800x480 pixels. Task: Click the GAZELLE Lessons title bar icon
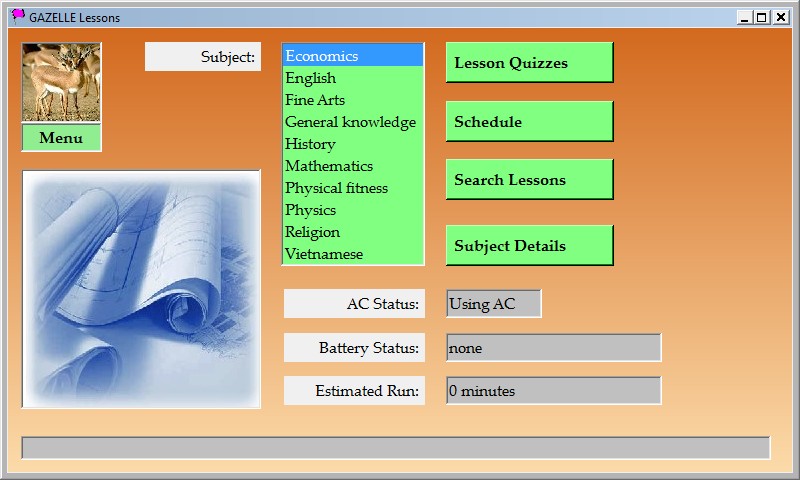click(17, 17)
